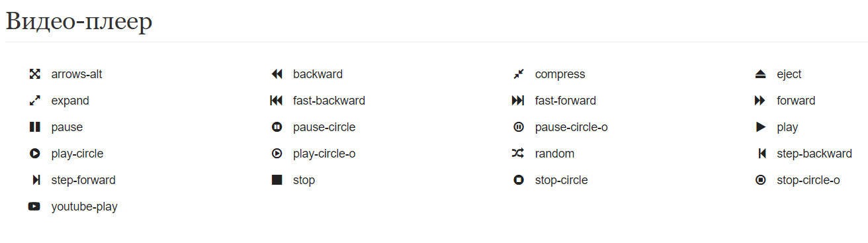Image resolution: width=868 pixels, height=243 pixels.
Task: Select the forward double-arrow icon
Action: point(760,101)
